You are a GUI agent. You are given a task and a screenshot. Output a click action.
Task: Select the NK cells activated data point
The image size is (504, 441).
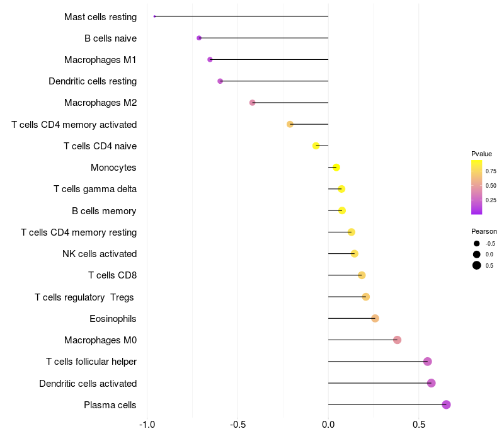pos(354,253)
